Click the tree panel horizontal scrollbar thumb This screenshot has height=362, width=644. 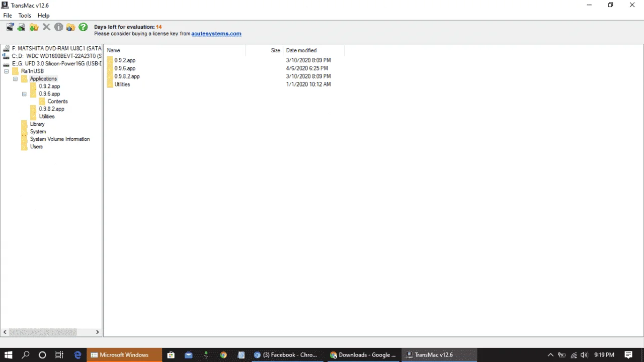pos(43,332)
